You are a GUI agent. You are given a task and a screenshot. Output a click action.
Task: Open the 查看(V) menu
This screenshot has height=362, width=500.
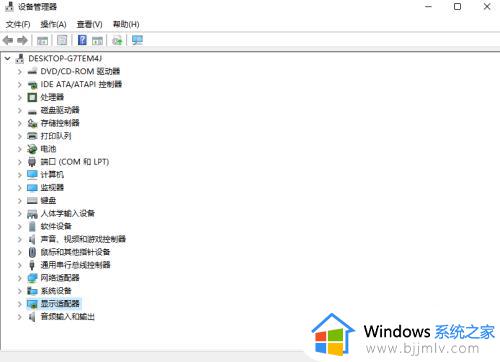coord(89,24)
